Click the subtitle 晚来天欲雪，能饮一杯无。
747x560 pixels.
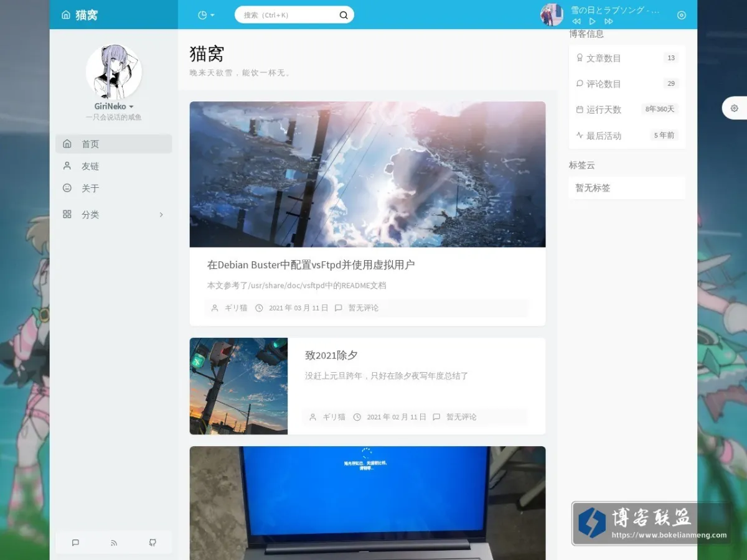(241, 73)
